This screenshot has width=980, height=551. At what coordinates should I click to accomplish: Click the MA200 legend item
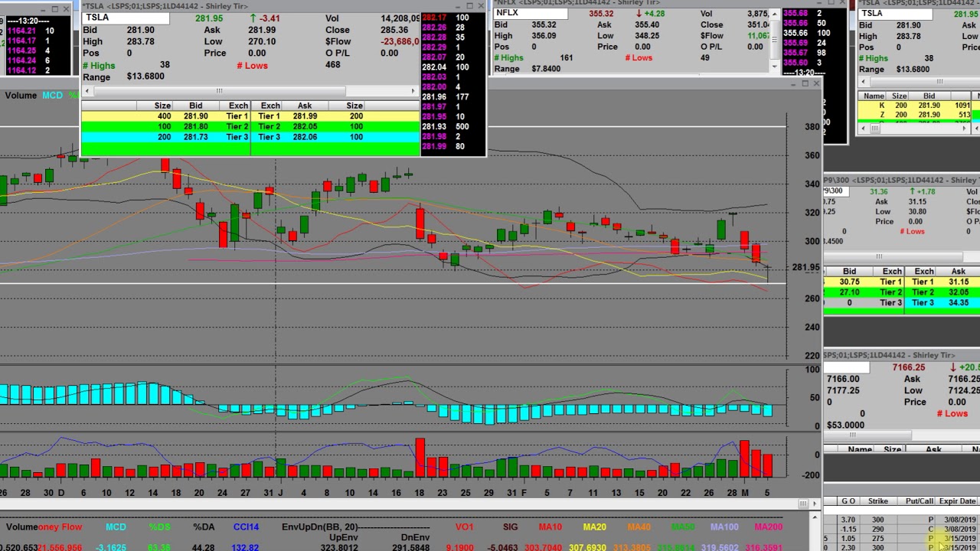click(x=769, y=527)
